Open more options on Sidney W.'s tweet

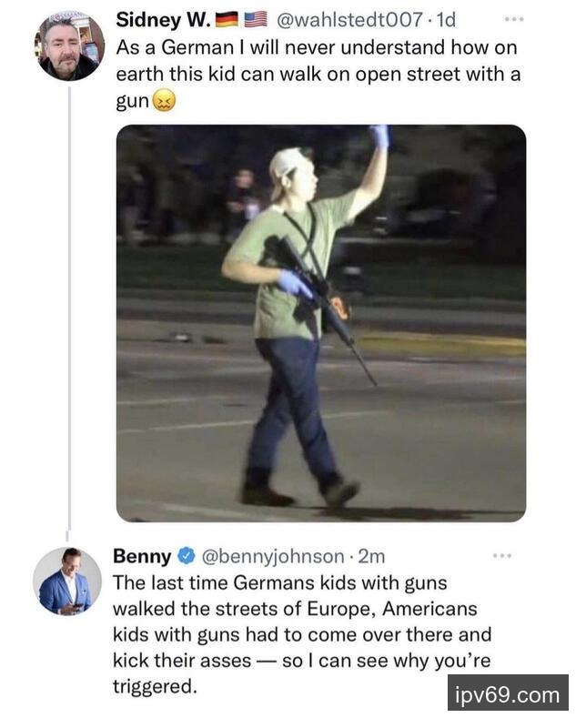(x=514, y=19)
